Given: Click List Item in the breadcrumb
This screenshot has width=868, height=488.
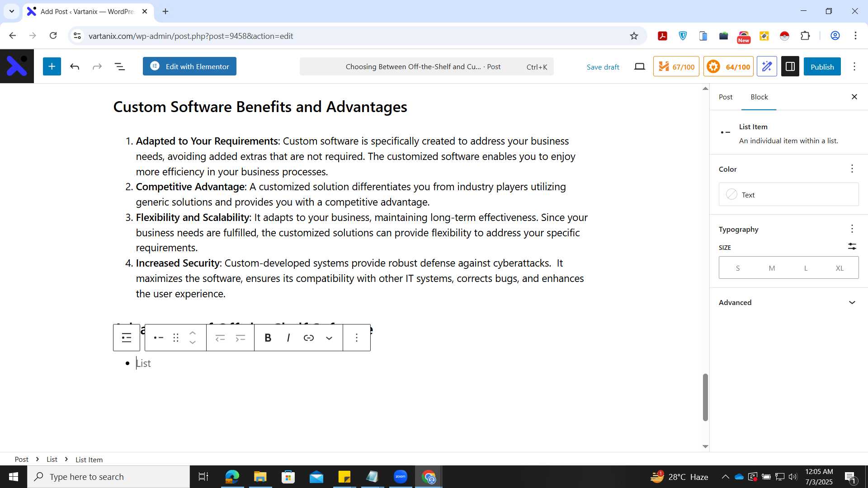Looking at the screenshot, I should tap(89, 460).
